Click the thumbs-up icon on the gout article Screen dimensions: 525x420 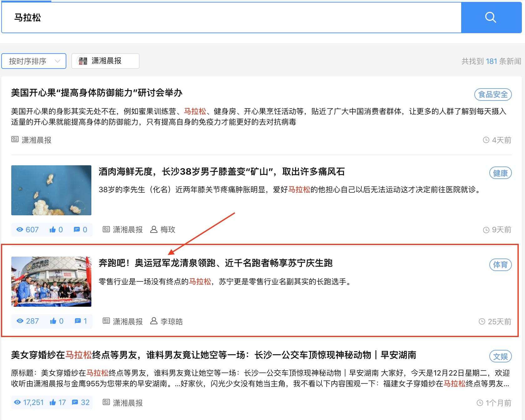pyautogui.click(x=53, y=229)
